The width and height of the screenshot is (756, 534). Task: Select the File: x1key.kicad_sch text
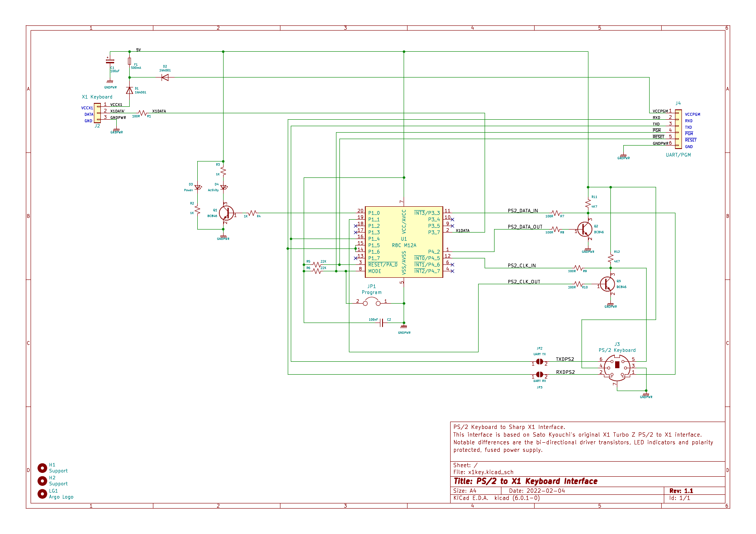pyautogui.click(x=483, y=472)
